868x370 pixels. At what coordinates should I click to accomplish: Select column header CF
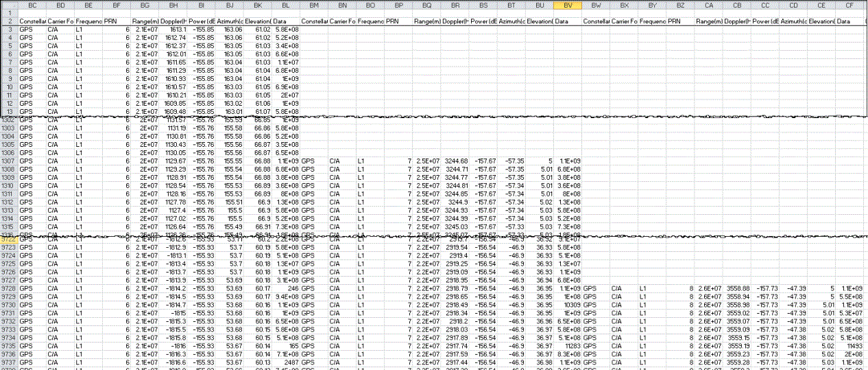pos(849,5)
